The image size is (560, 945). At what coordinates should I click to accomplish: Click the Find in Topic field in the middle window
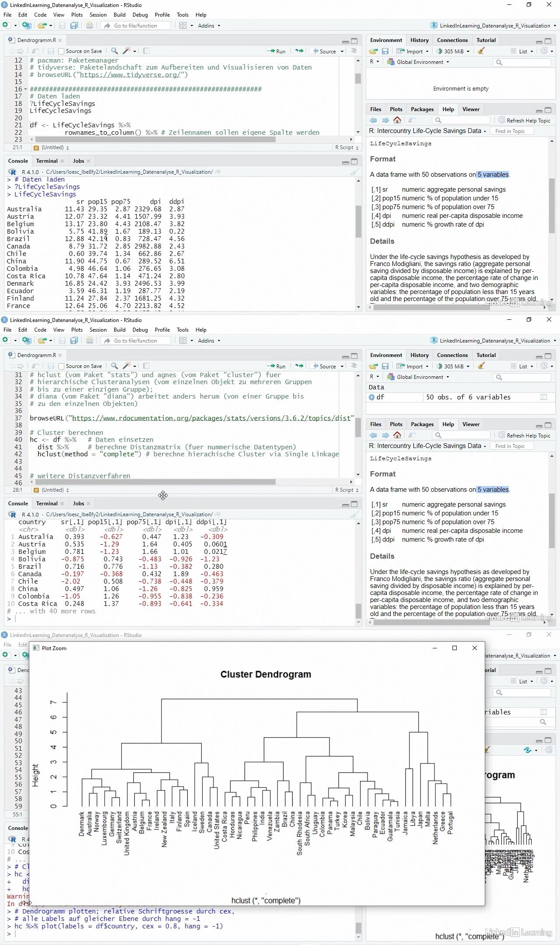click(x=512, y=446)
